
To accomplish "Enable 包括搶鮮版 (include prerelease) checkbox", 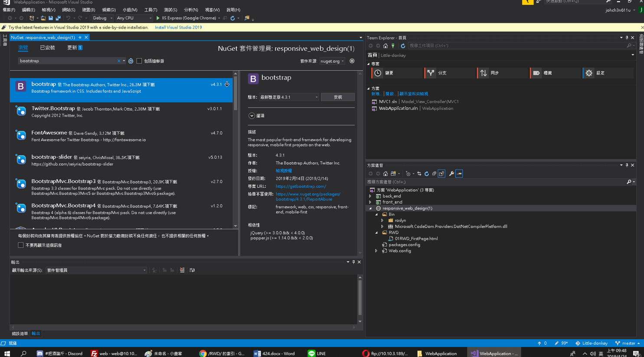I will (139, 61).
